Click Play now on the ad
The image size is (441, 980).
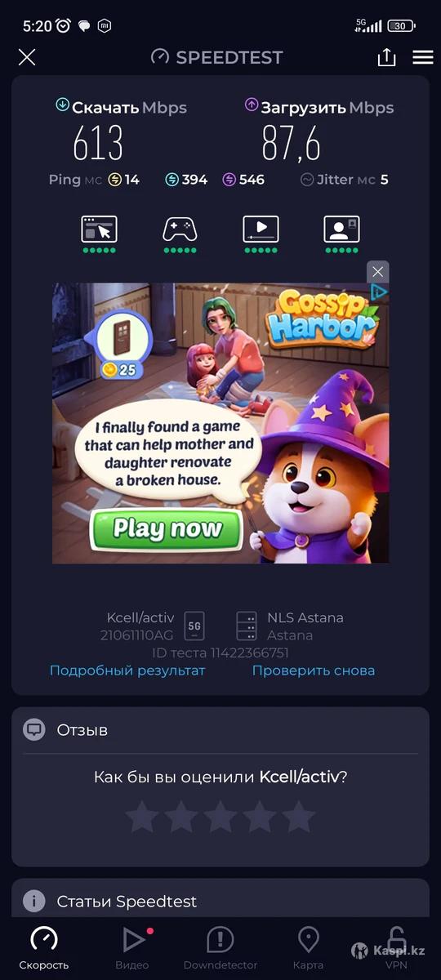(167, 528)
